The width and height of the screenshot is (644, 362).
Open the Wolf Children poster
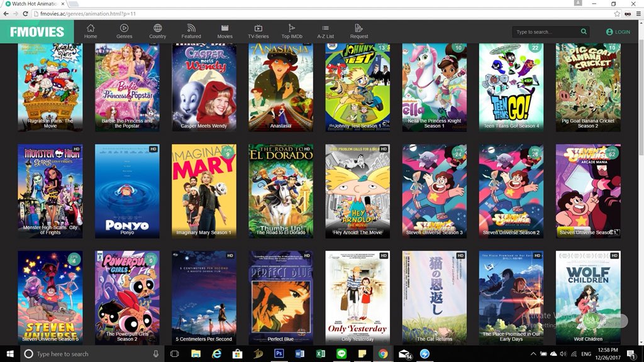pos(588,297)
